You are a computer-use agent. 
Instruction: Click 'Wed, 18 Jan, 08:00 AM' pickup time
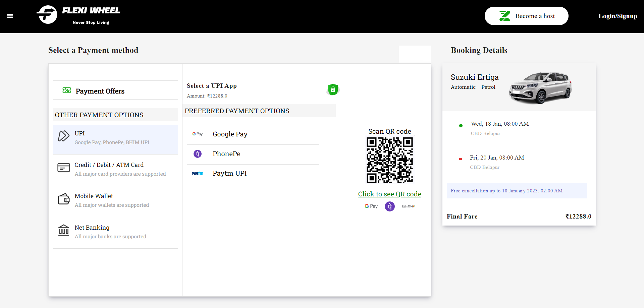tap(500, 124)
